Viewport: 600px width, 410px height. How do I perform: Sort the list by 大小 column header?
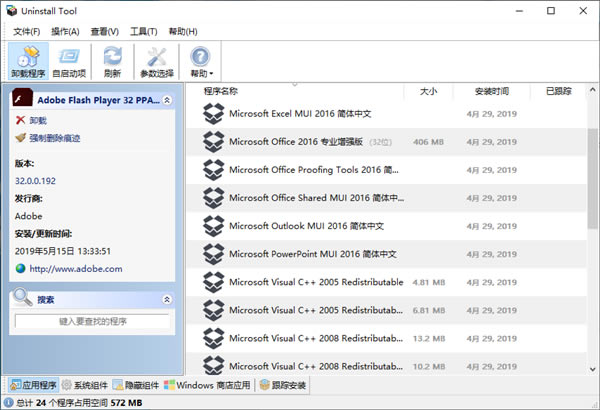tap(428, 91)
